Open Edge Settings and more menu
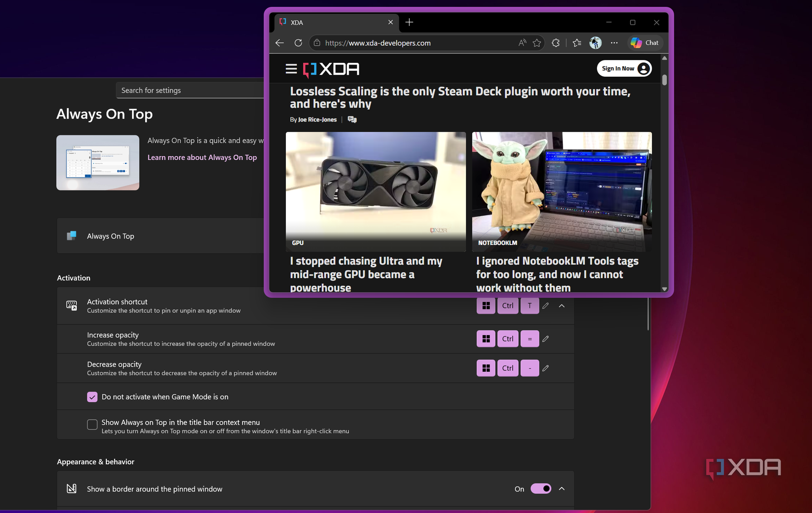 click(614, 43)
